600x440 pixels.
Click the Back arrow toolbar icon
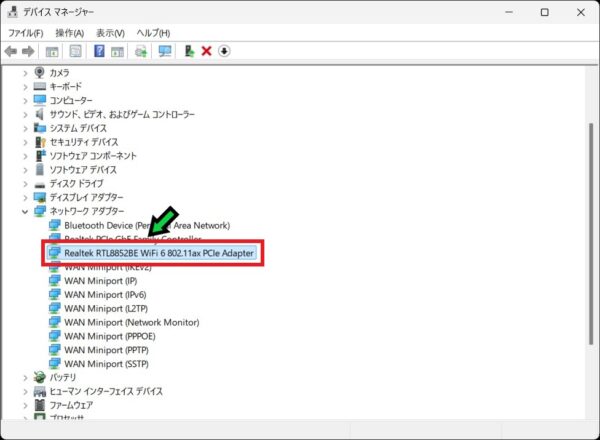pyautogui.click(x=11, y=51)
